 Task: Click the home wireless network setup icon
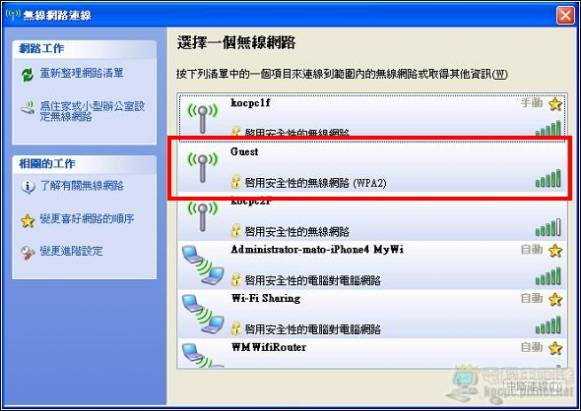tap(27, 108)
